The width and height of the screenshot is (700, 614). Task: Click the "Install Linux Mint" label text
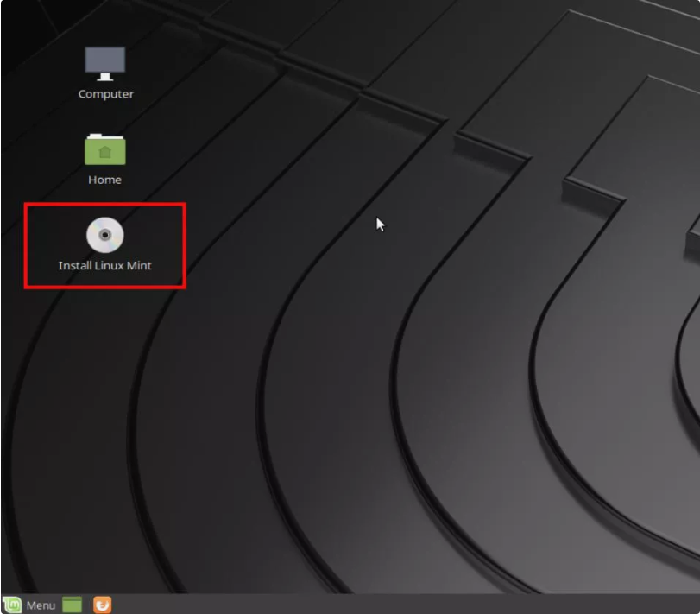(105, 266)
